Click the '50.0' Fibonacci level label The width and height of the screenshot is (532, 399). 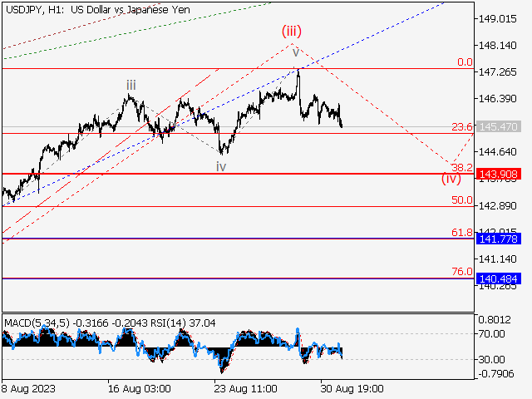[x=462, y=199]
